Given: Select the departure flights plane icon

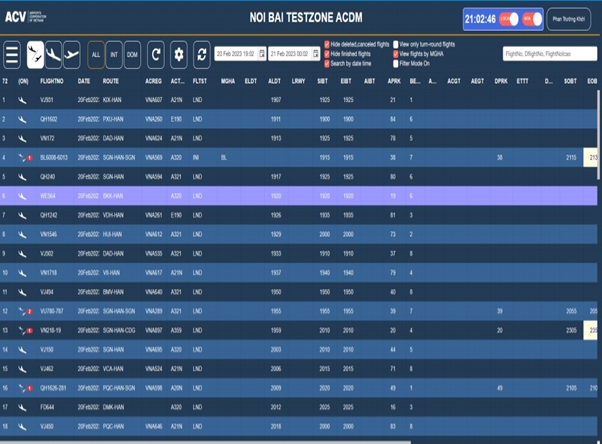Looking at the screenshot, I should point(72,54).
